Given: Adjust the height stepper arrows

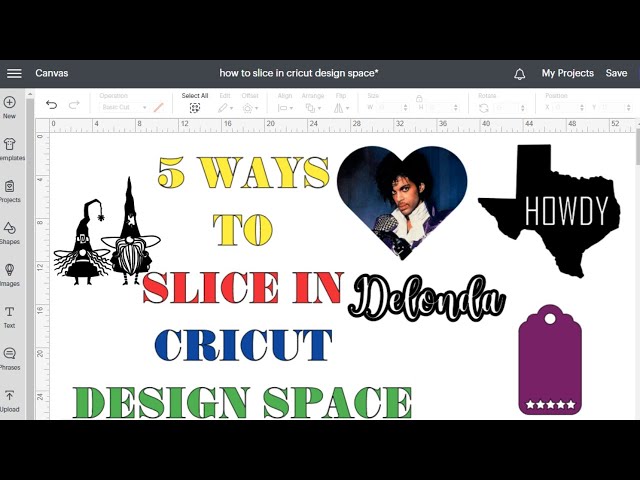Looking at the screenshot, I should click(x=456, y=107).
